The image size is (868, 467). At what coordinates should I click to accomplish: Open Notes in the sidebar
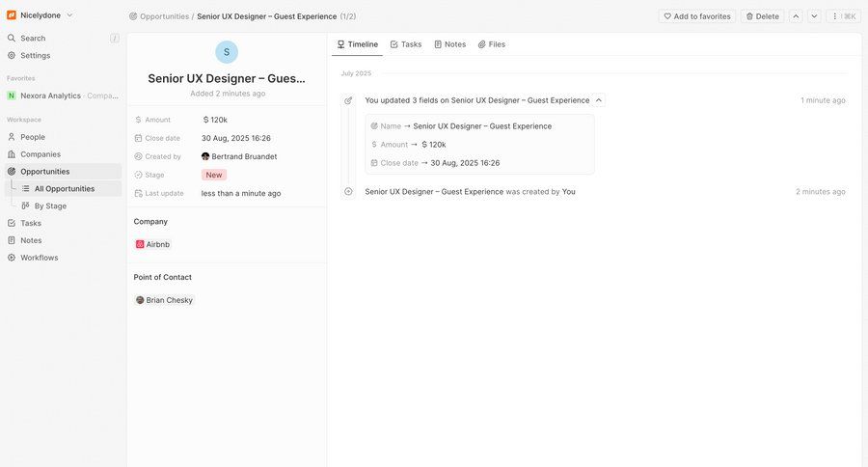[x=62, y=240]
